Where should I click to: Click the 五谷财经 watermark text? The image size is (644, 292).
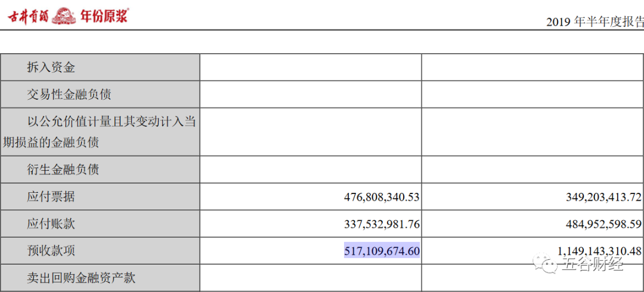[x=593, y=265]
